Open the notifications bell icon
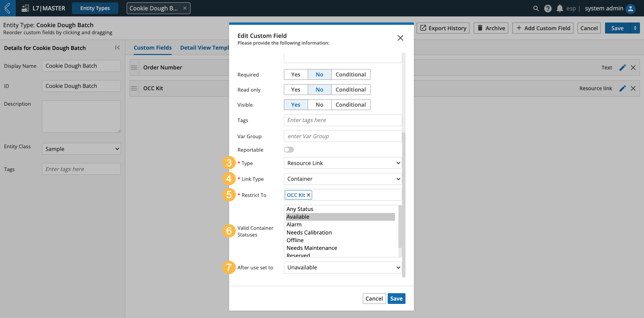The image size is (644, 318). click(560, 8)
